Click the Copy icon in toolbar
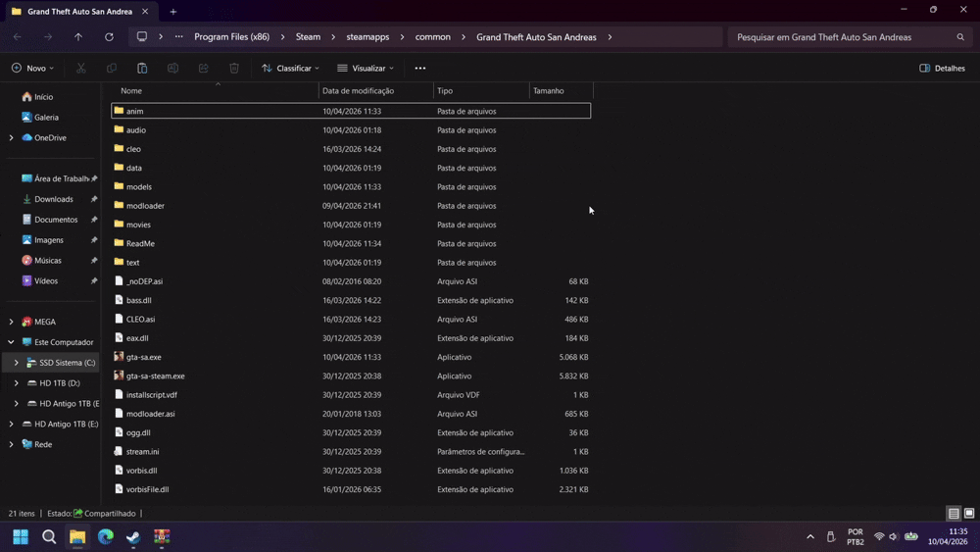The image size is (980, 552). click(112, 68)
